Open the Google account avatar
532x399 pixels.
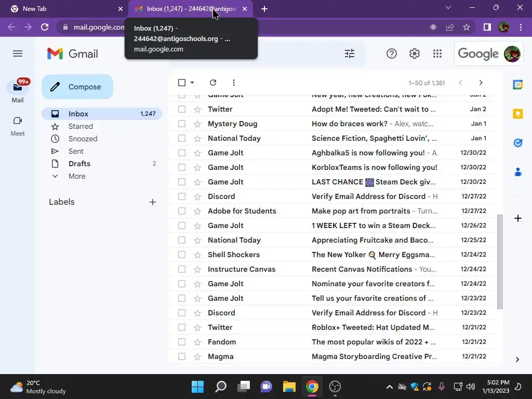(x=512, y=54)
